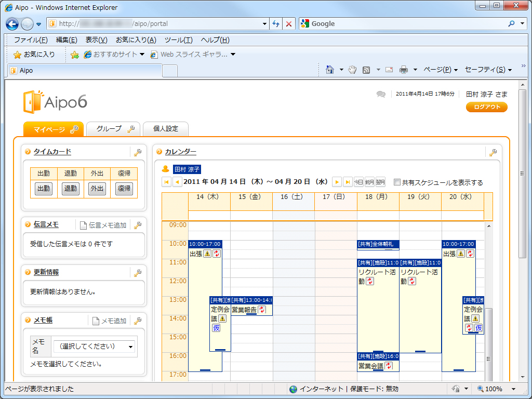This screenshot has width=532, height=399.
Task: Select the マイページ tab
Action: tap(54, 129)
